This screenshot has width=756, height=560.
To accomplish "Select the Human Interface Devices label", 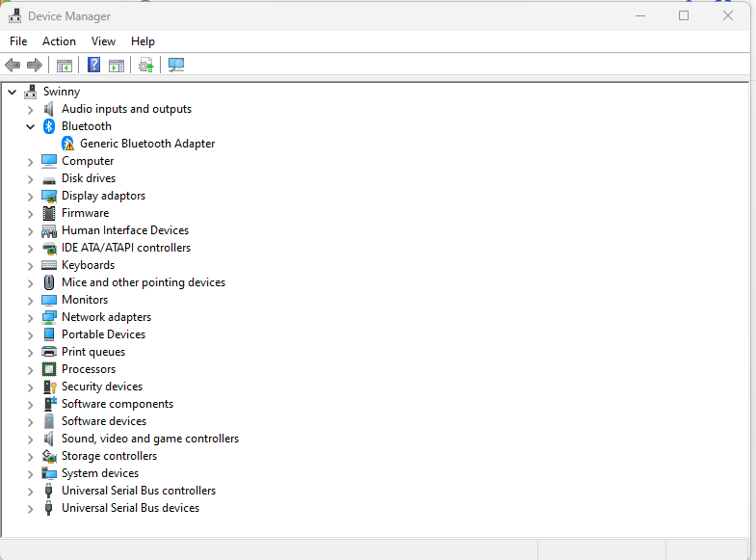I will [125, 230].
